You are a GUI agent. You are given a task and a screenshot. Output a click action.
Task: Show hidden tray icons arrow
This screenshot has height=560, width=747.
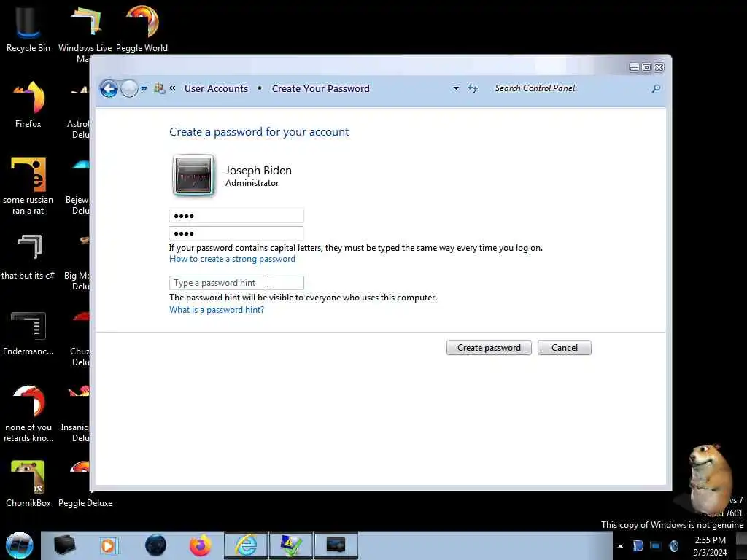(x=620, y=546)
